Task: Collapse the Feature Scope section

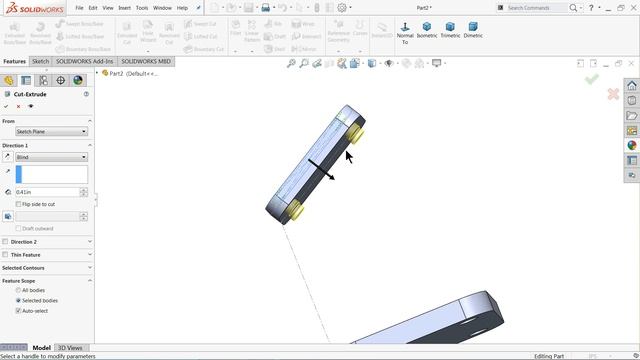Action: tap(89, 281)
